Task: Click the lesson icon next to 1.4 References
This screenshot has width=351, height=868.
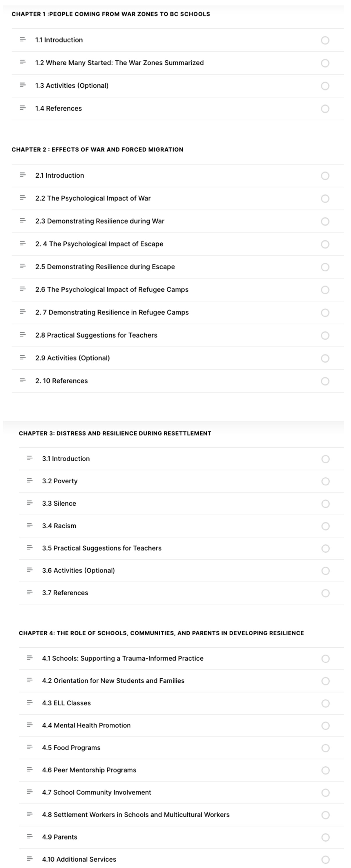Action: 23,108
